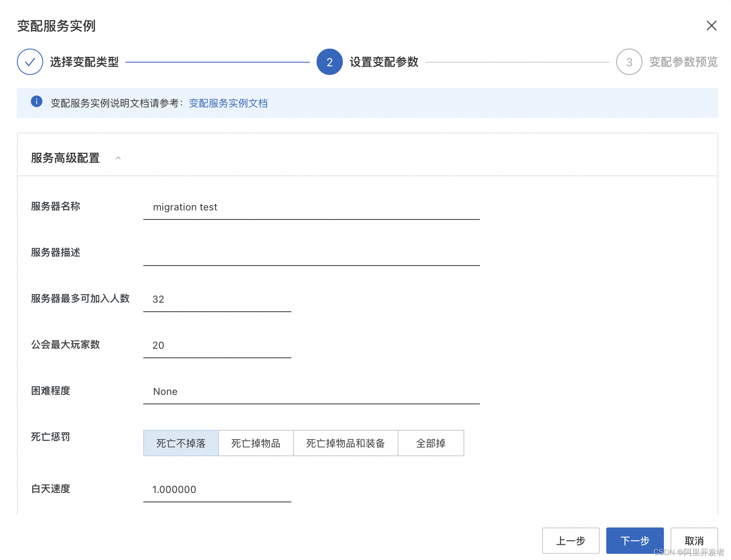731x560 pixels.
Task: Click the 公会最大玩家数 label
Action: click(x=65, y=345)
